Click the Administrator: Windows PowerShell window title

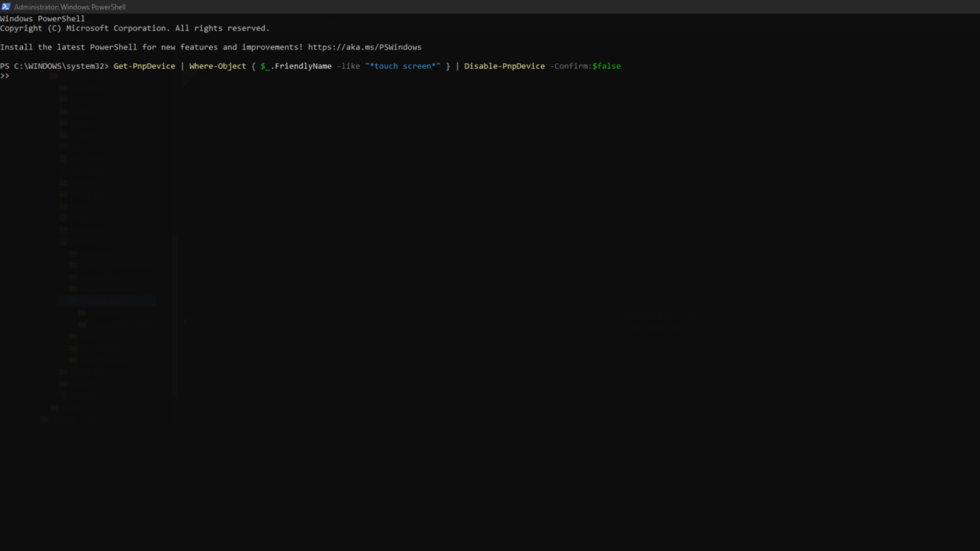70,7
